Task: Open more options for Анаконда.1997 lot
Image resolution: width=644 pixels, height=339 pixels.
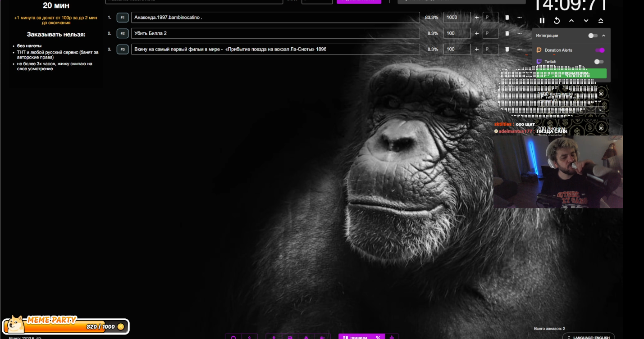Action: pyautogui.click(x=520, y=18)
